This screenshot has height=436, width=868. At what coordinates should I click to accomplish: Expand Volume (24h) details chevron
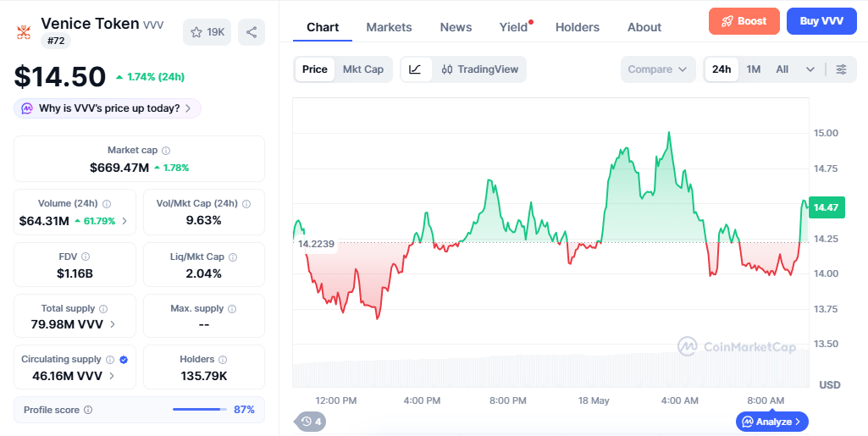[x=124, y=221]
